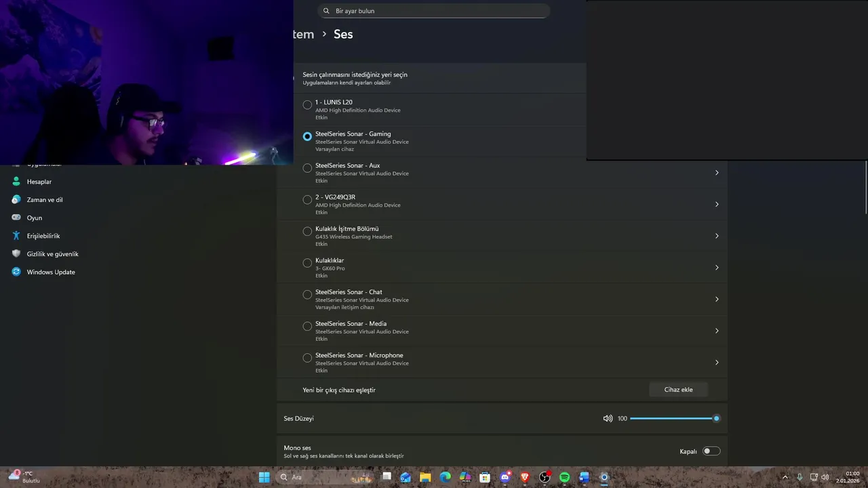Select SteelSeries Sonar - Aux radio button
The image size is (868, 488).
[x=307, y=168]
